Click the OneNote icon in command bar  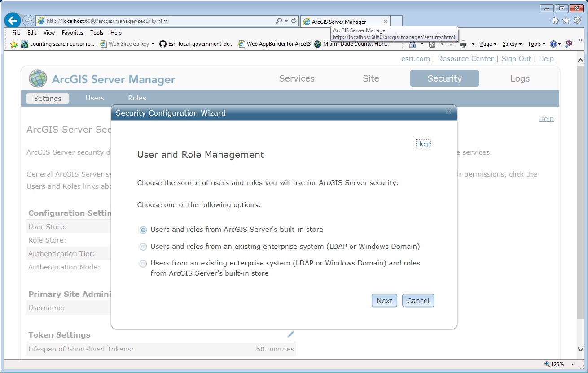click(x=569, y=44)
